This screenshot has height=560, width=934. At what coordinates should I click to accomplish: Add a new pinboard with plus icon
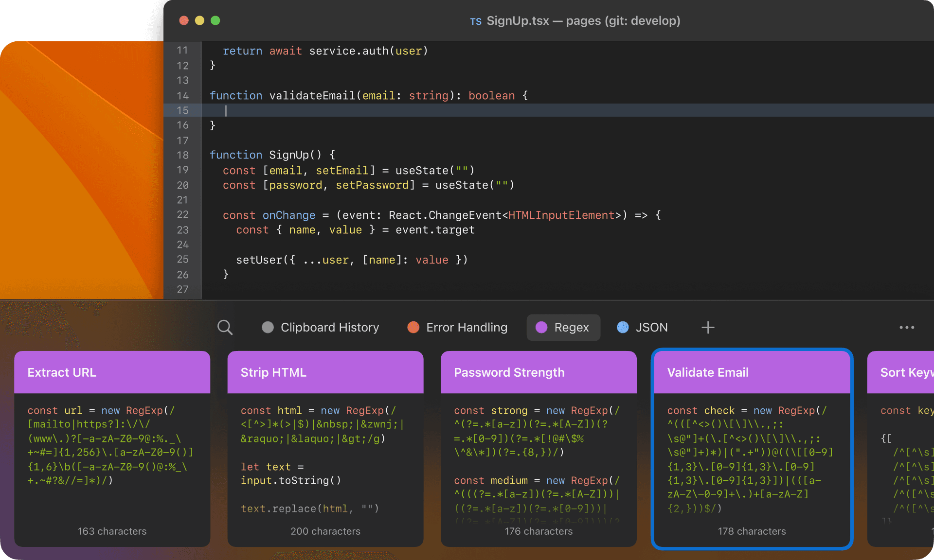708,328
